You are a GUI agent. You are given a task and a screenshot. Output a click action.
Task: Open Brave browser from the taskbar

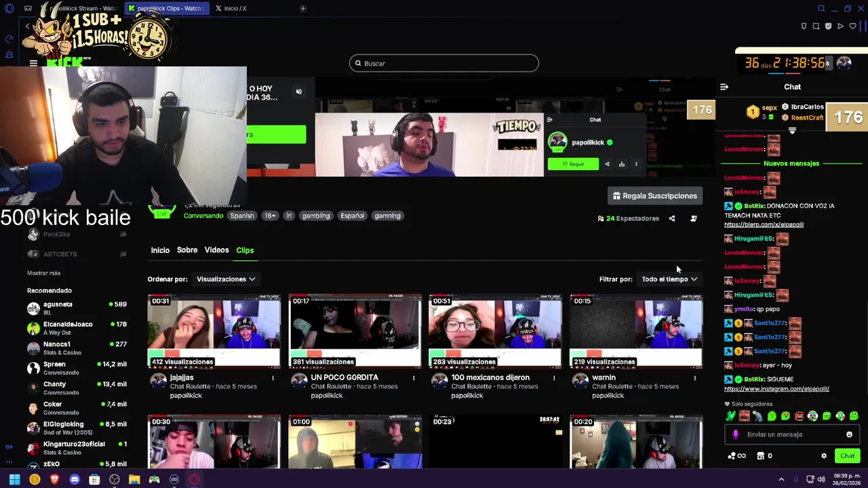point(54,479)
